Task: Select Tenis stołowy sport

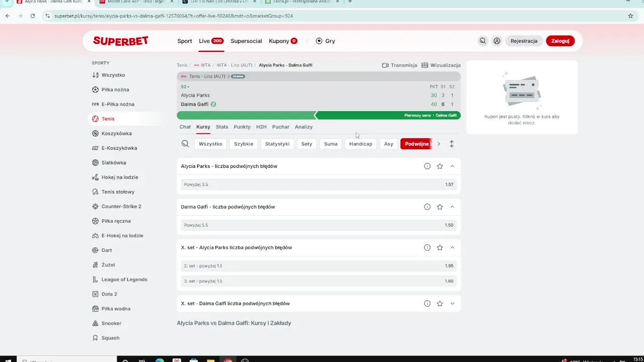Action: coord(118,192)
